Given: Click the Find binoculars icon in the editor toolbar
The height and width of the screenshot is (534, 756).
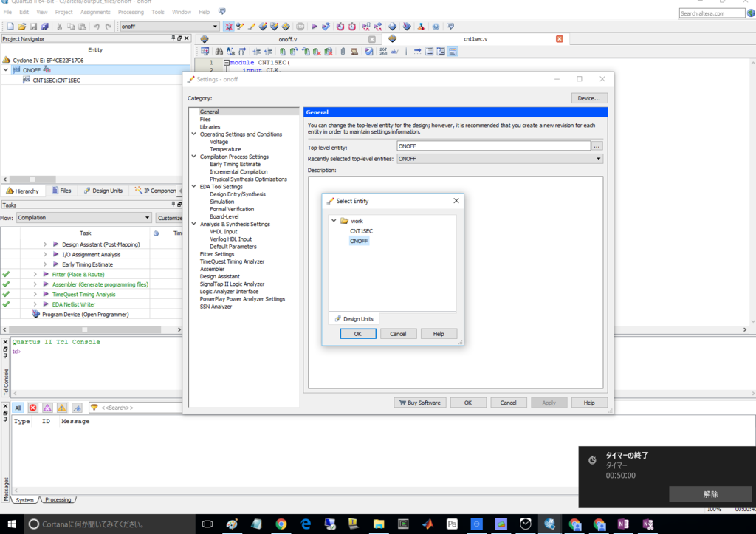Looking at the screenshot, I should (x=219, y=52).
